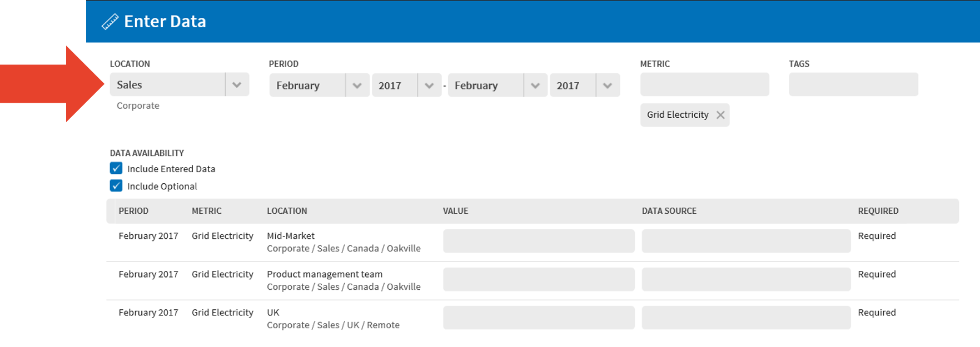Uncheck Include Entered Data checkbox
This screenshot has width=980, height=347.
[116, 168]
